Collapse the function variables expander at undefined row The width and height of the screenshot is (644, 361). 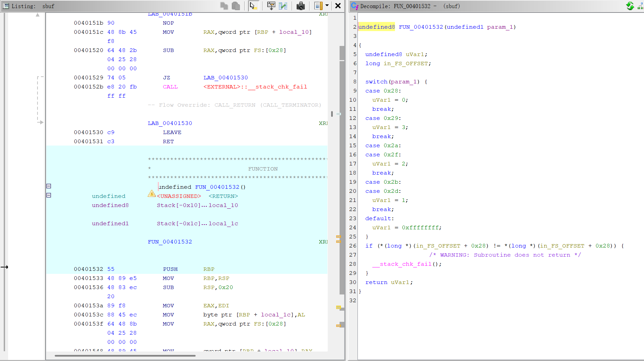click(49, 195)
